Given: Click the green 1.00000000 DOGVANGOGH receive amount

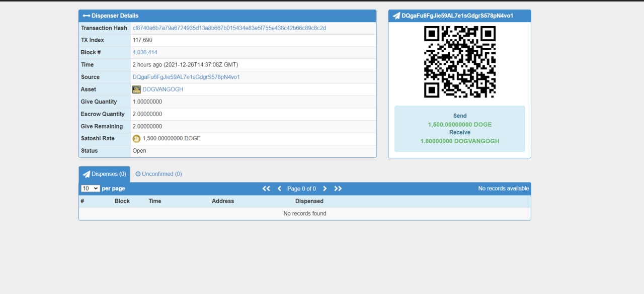Looking at the screenshot, I should click(460, 141).
